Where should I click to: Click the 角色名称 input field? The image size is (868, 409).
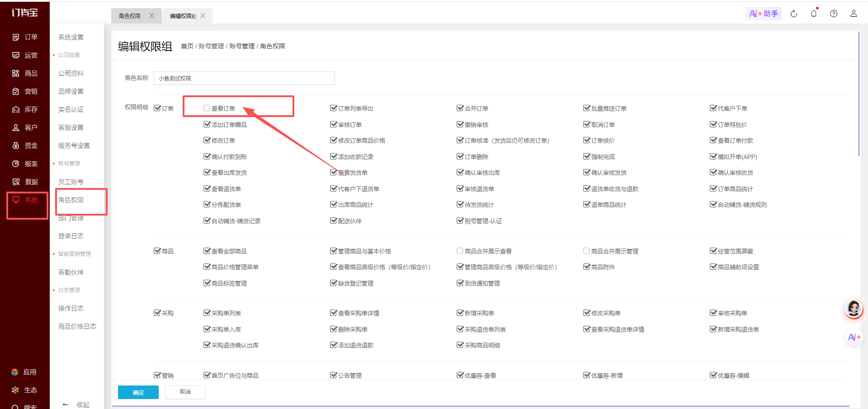(x=244, y=78)
